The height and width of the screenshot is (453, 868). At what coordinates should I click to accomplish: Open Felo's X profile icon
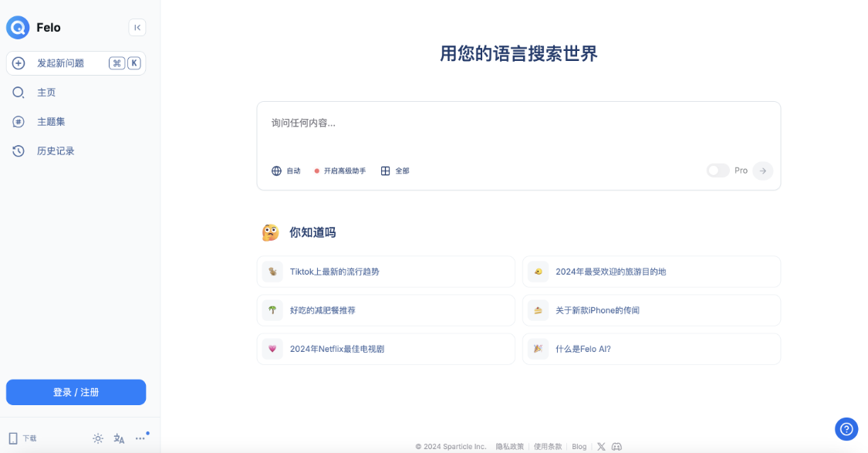601,446
